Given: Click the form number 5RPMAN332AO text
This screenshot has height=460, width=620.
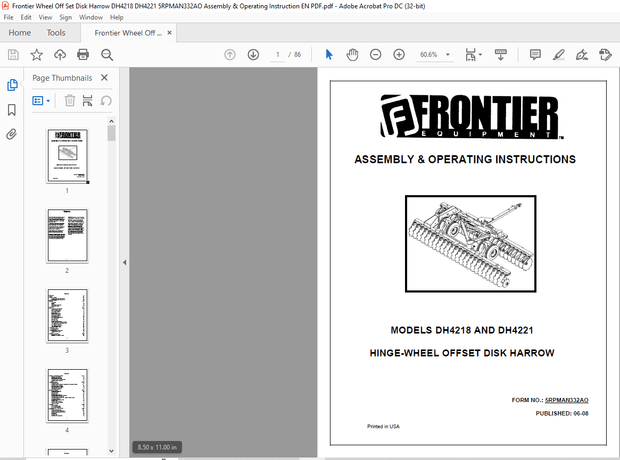Looking at the screenshot, I should coord(567,400).
